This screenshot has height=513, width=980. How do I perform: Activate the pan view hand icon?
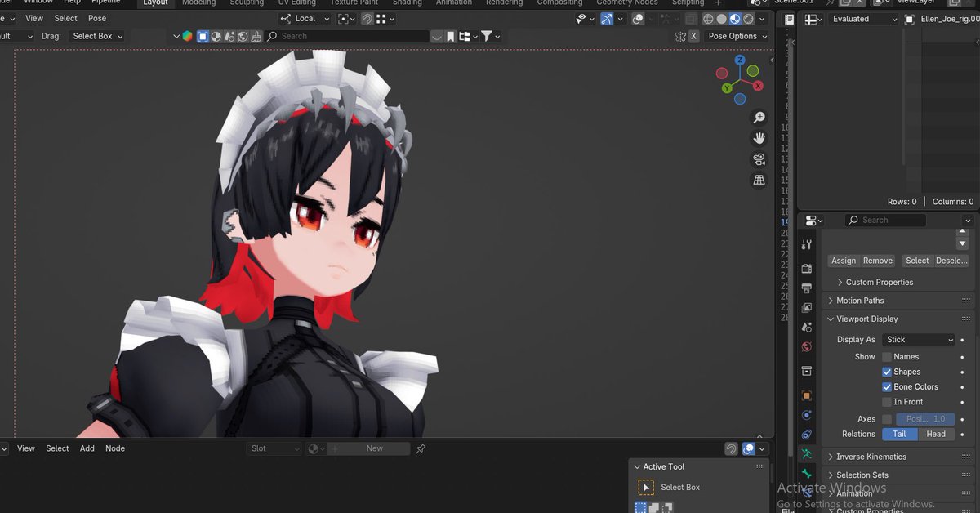759,138
